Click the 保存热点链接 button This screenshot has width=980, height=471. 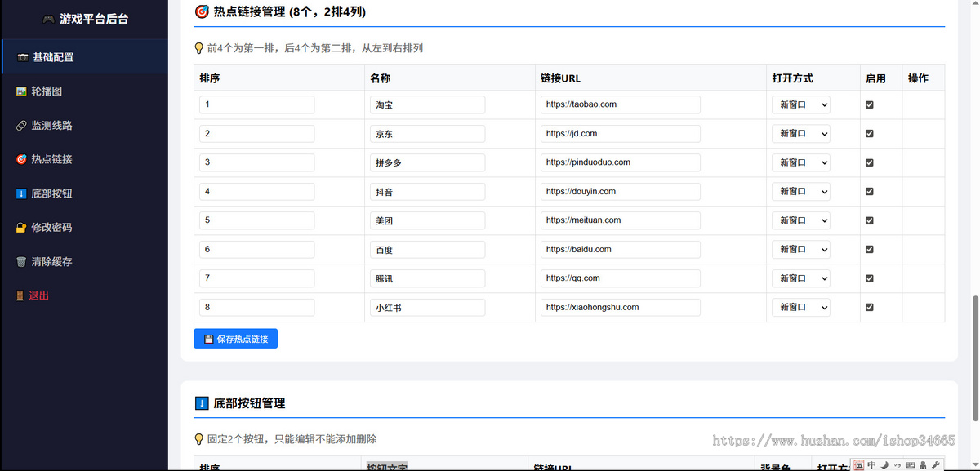235,339
